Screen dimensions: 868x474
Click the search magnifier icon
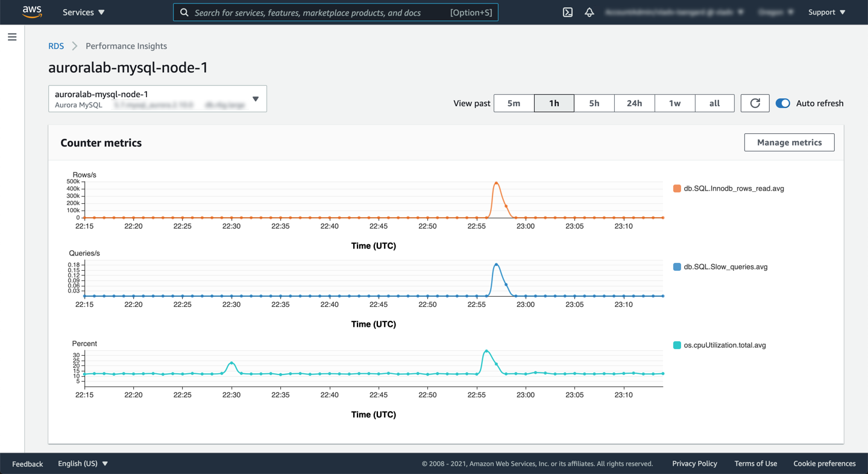pyautogui.click(x=184, y=12)
